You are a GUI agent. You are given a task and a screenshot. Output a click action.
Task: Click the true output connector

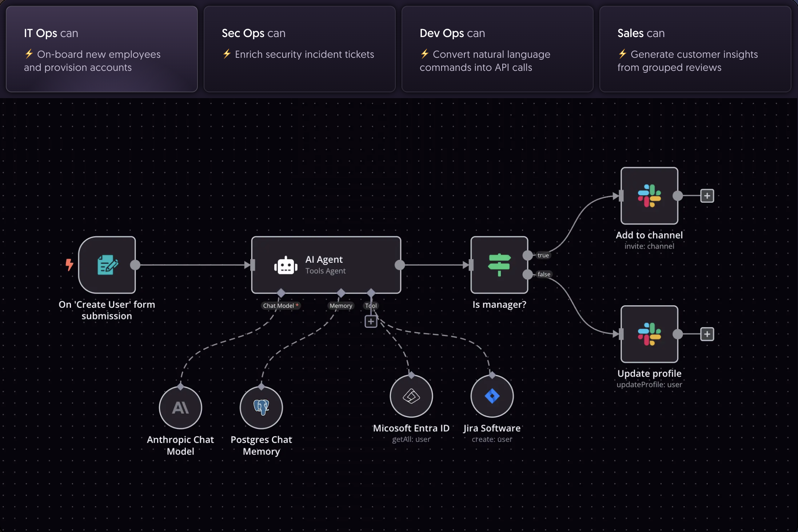(x=527, y=255)
